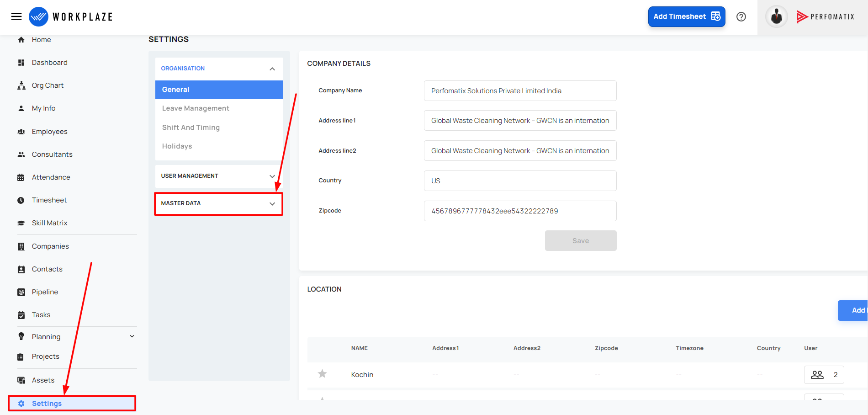Click the Companies building icon

point(21,246)
